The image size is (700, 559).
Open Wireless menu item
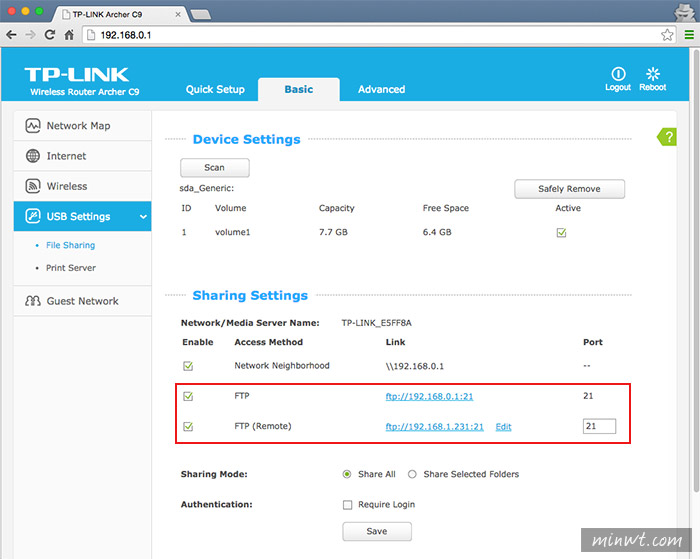pyautogui.click(x=83, y=186)
